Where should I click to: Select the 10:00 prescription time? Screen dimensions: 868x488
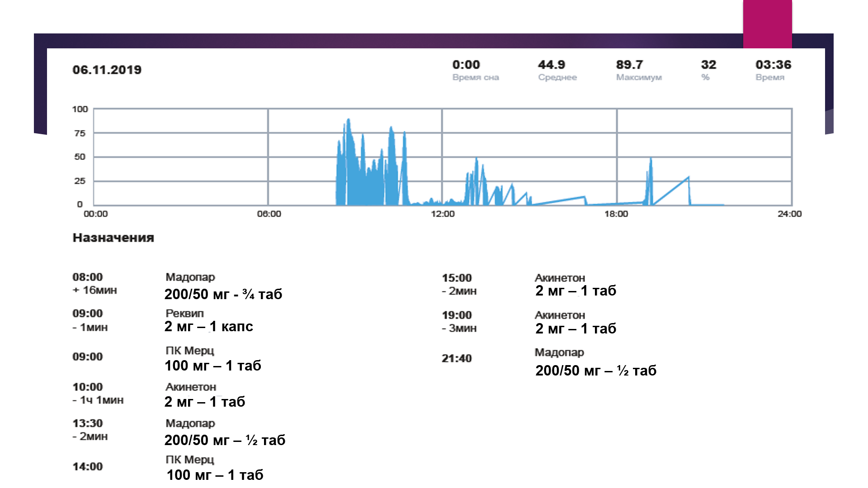click(87, 387)
